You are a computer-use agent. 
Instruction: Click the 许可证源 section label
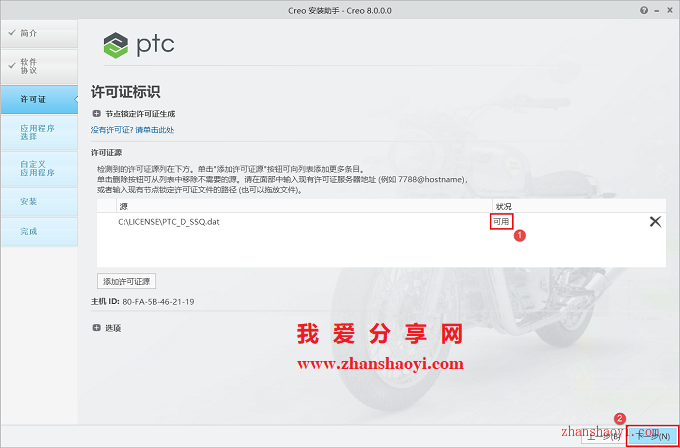click(x=106, y=153)
